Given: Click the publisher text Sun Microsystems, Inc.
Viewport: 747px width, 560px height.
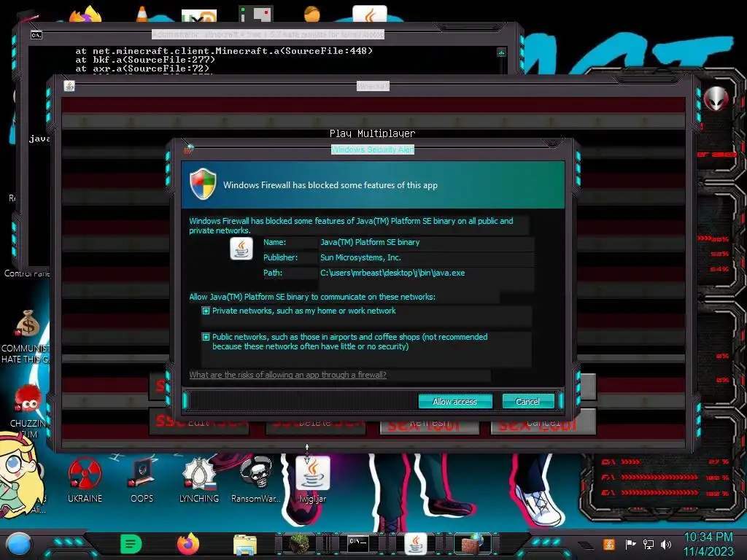Looking at the screenshot, I should [360, 257].
